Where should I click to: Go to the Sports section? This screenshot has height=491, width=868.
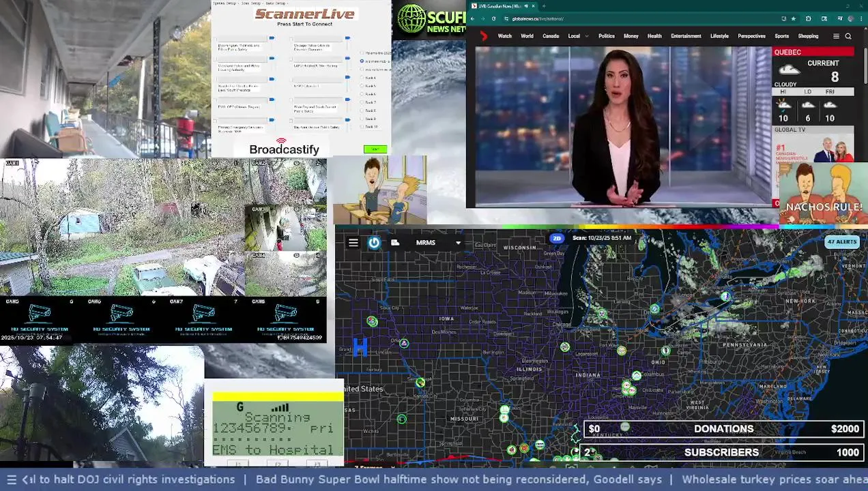pos(781,36)
